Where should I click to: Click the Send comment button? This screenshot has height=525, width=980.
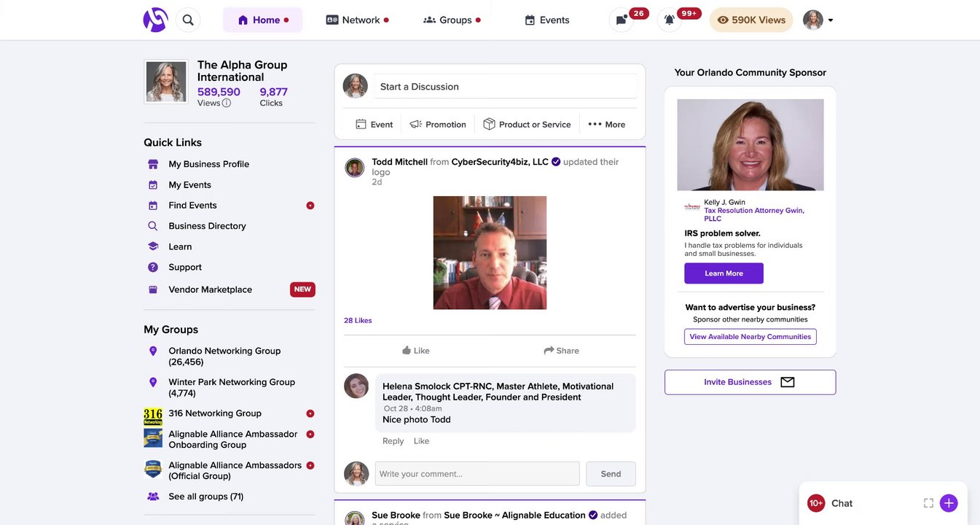coord(611,474)
